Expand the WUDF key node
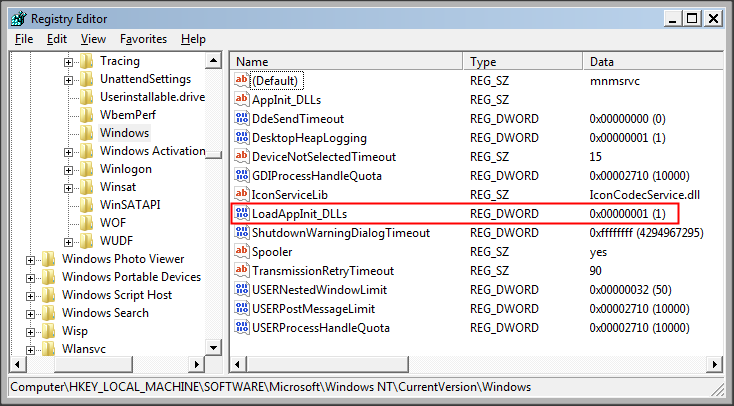 pos(68,242)
